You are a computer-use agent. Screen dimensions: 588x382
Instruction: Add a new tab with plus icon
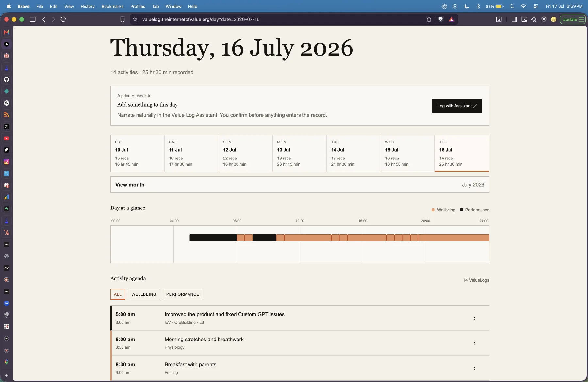click(7, 375)
